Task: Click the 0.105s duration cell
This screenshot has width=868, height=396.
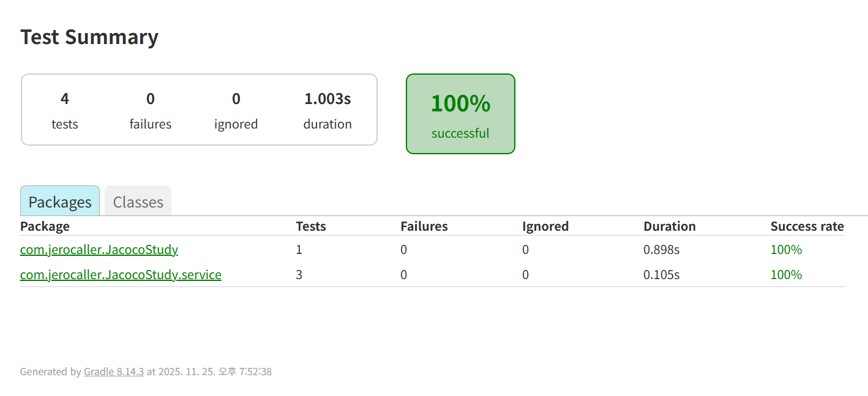Action: [661, 275]
